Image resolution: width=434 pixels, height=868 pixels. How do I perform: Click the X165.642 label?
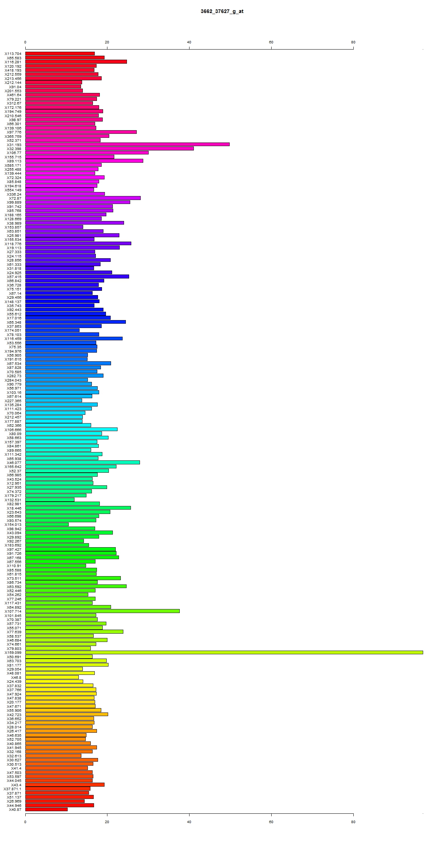13,467
